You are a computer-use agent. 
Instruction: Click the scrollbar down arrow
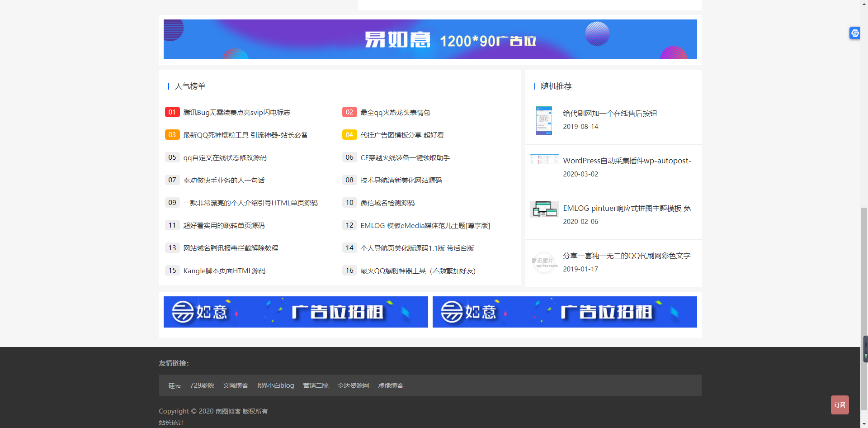[x=863, y=423]
